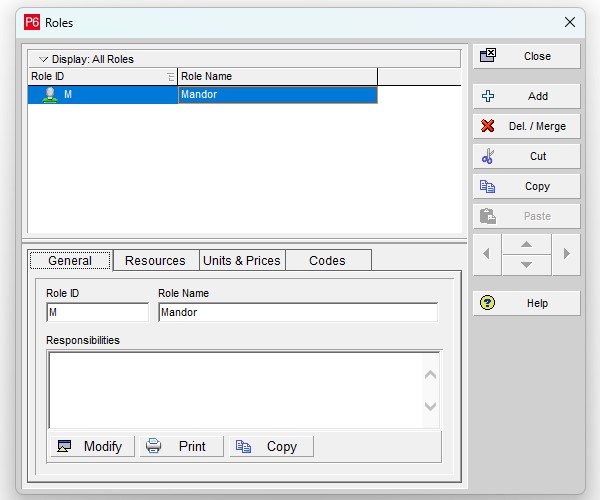Close the Roles window with X
The height and width of the screenshot is (500, 600).
tap(570, 22)
